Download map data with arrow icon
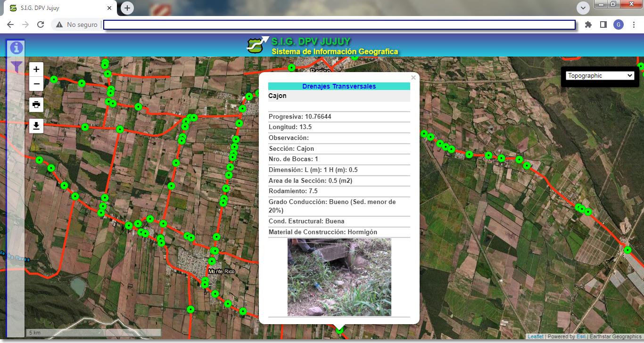Screen dimensions: 644x343 [x=36, y=126]
